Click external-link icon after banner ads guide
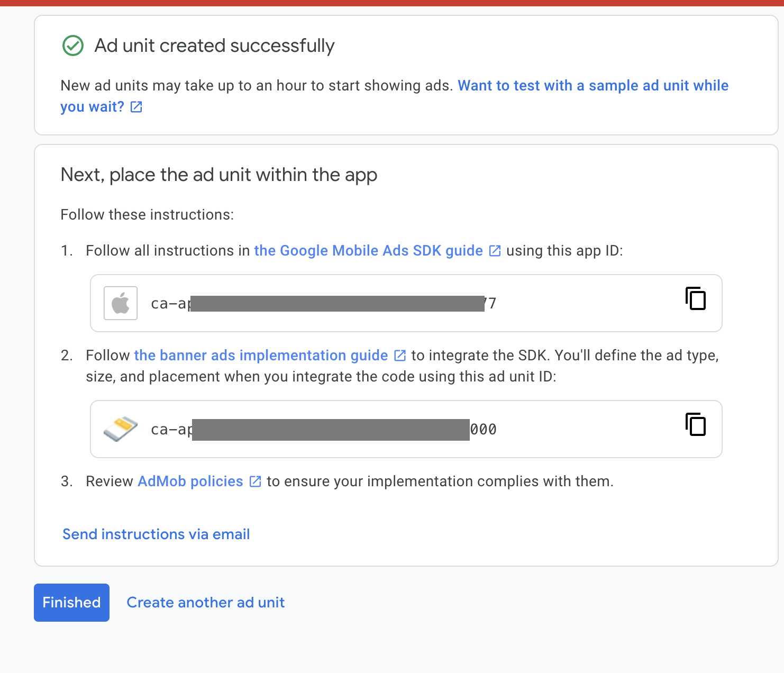Viewport: 784px width, 673px height. 400,356
